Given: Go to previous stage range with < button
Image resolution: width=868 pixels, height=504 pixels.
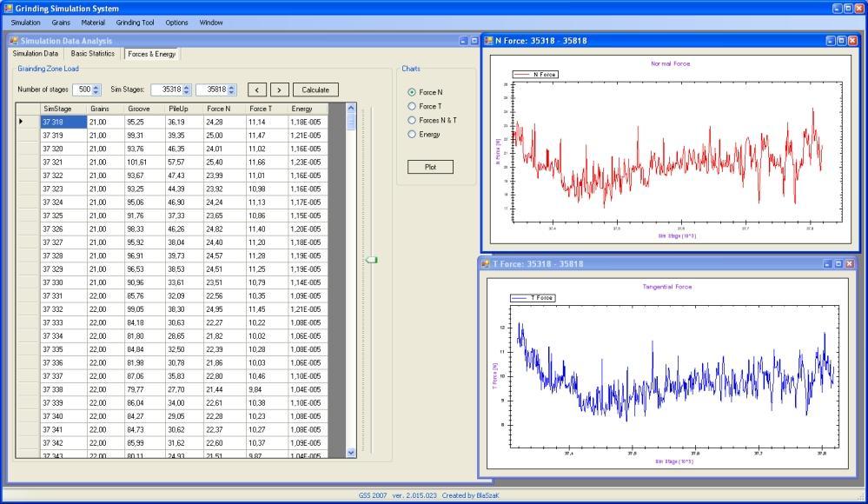Looking at the screenshot, I should 257,90.
